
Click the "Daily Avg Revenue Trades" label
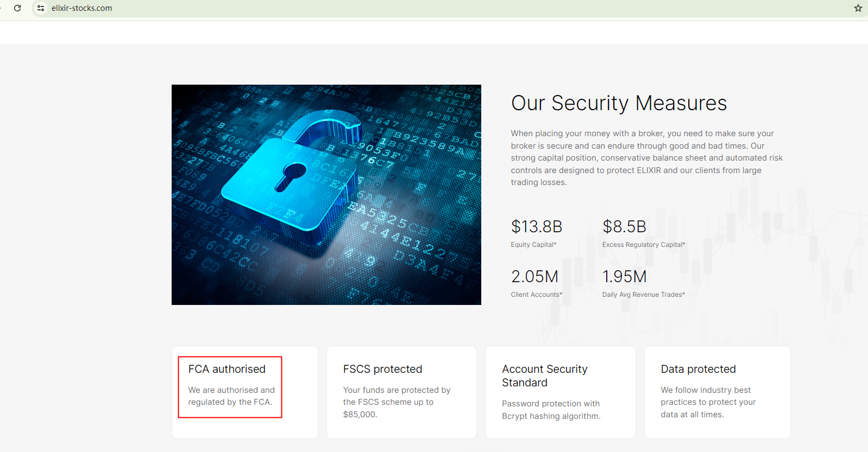(x=643, y=295)
